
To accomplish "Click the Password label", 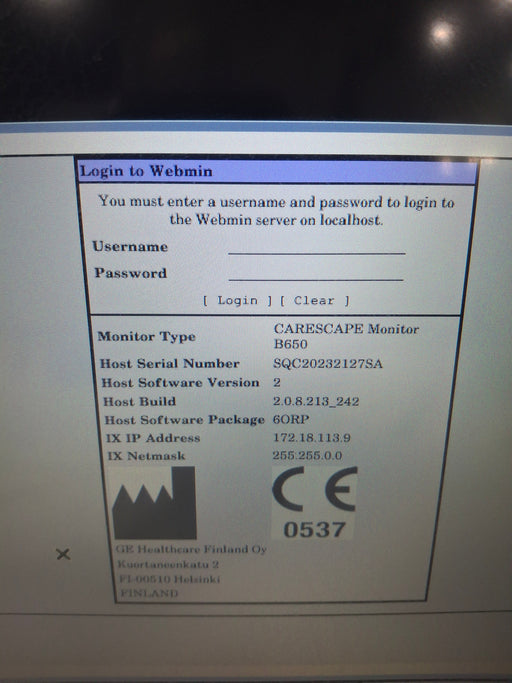I will click(131, 273).
